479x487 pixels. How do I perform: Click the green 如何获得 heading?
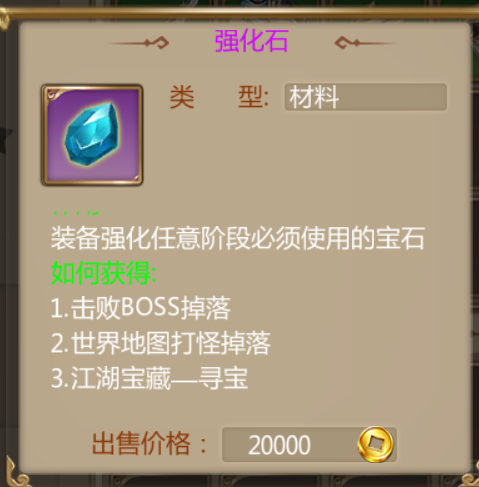104,273
